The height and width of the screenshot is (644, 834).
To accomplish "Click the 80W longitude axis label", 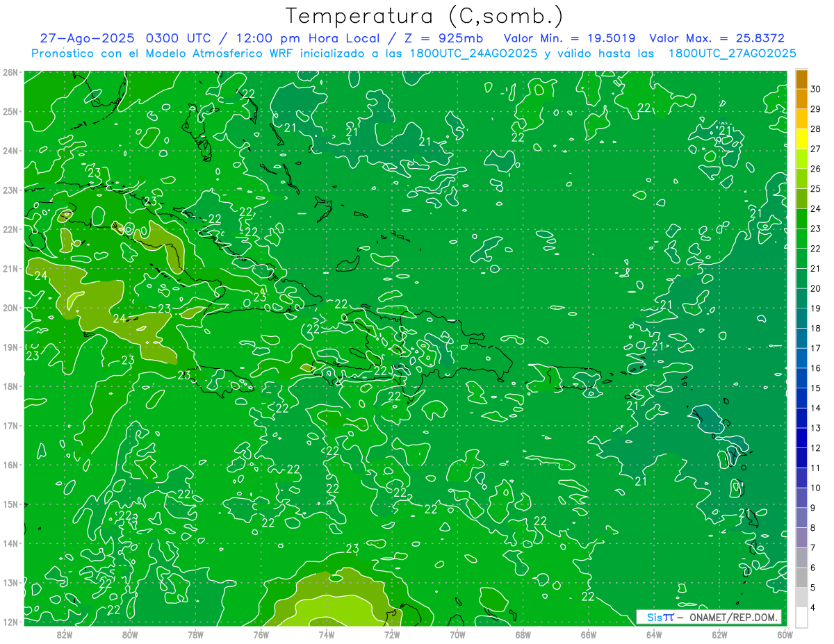I will coord(130,634).
